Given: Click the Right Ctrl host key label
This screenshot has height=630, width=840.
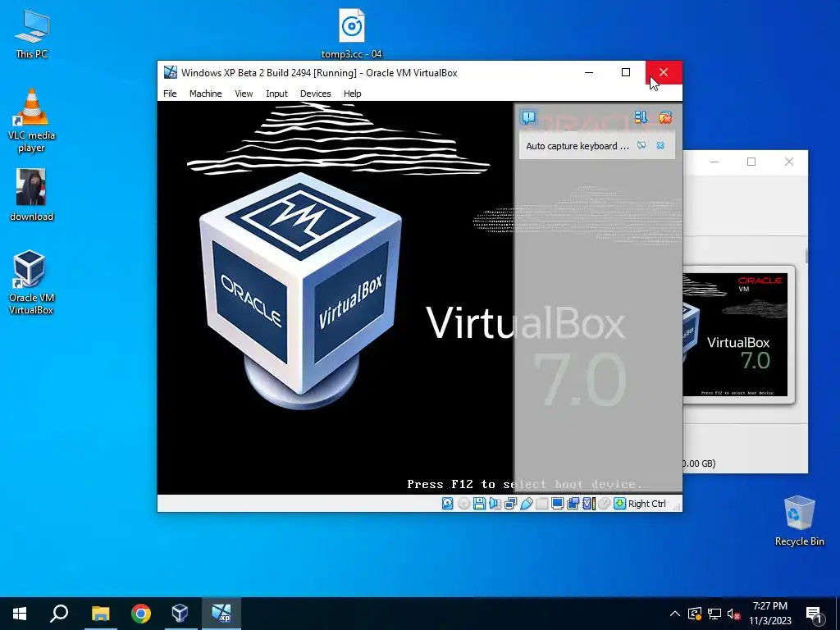Looking at the screenshot, I should [x=646, y=504].
